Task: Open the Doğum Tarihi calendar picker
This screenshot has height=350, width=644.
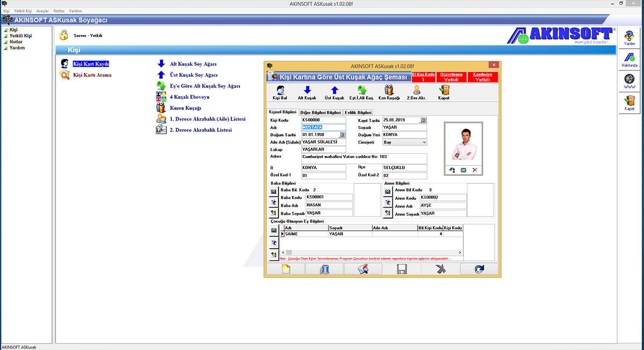Action: coord(342,135)
